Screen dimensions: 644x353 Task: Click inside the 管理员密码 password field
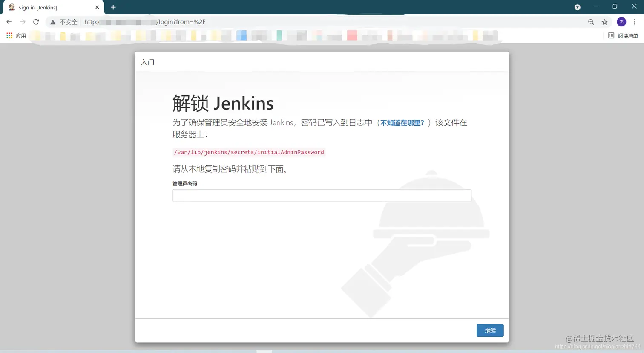coord(322,195)
